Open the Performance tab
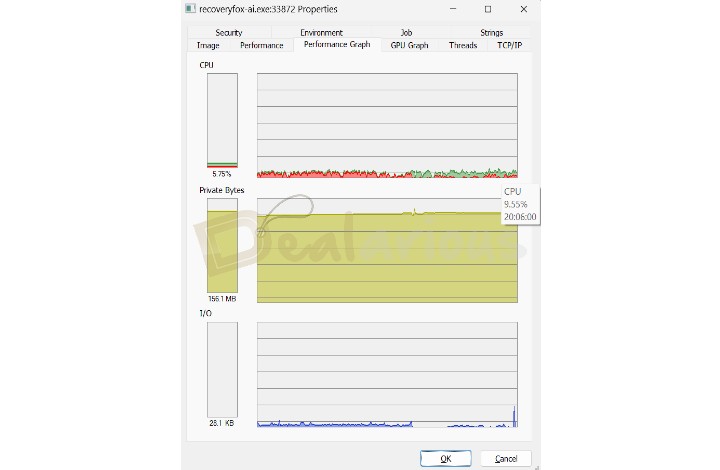This screenshot has height=470, width=720. coord(262,45)
